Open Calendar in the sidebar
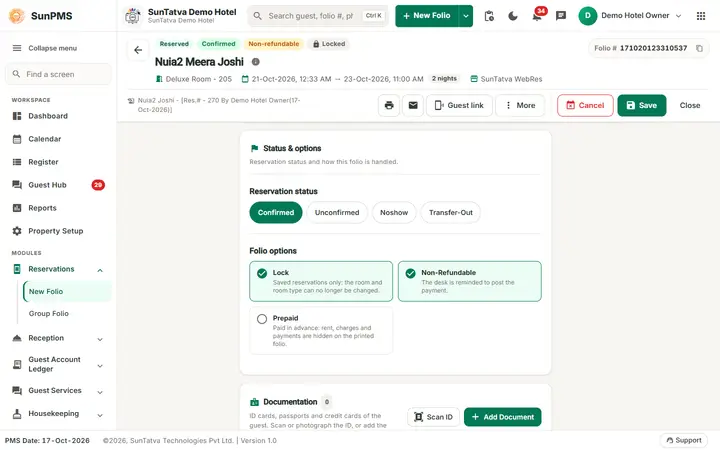The height and width of the screenshot is (450, 720). click(x=58, y=139)
